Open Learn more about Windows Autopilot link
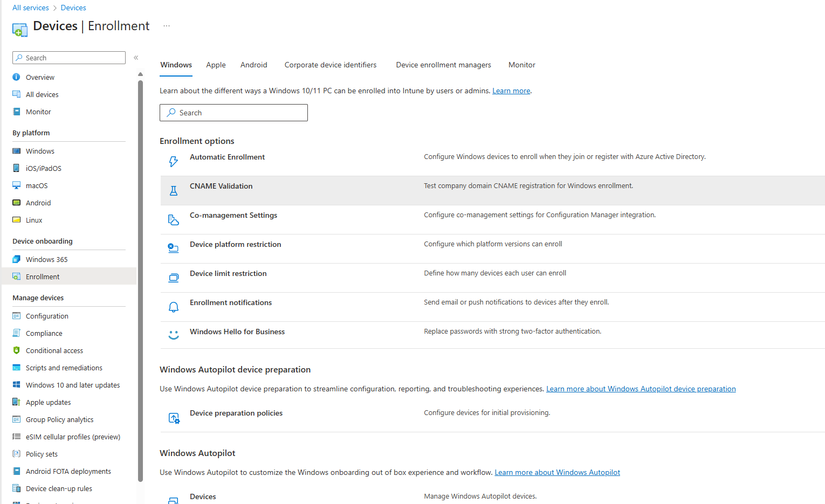This screenshot has width=825, height=504. [557, 472]
